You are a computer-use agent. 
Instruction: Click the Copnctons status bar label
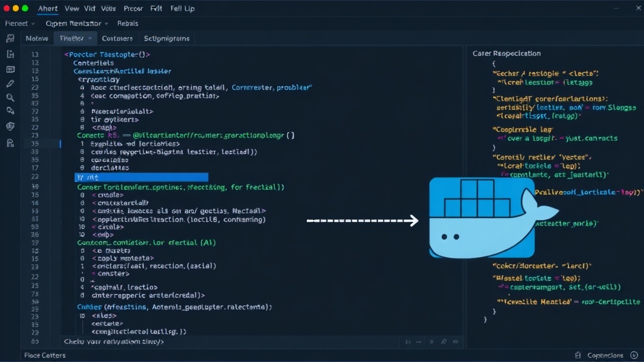click(x=605, y=355)
